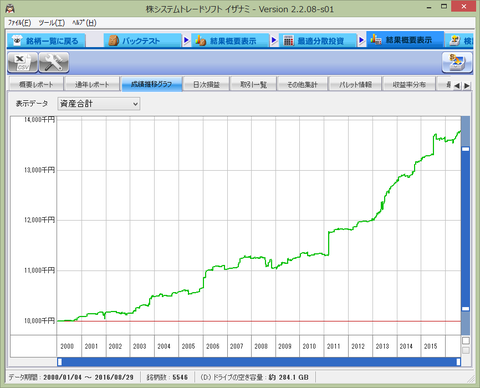Switch to the 日次損益 tab
Image resolution: width=480 pixels, height=388 pixels.
[x=206, y=85]
